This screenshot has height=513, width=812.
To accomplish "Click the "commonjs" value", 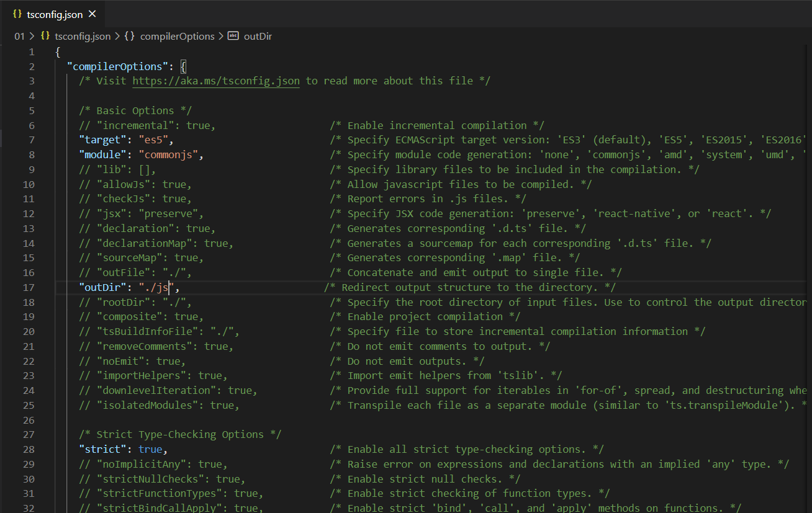I will pyautogui.click(x=168, y=154).
